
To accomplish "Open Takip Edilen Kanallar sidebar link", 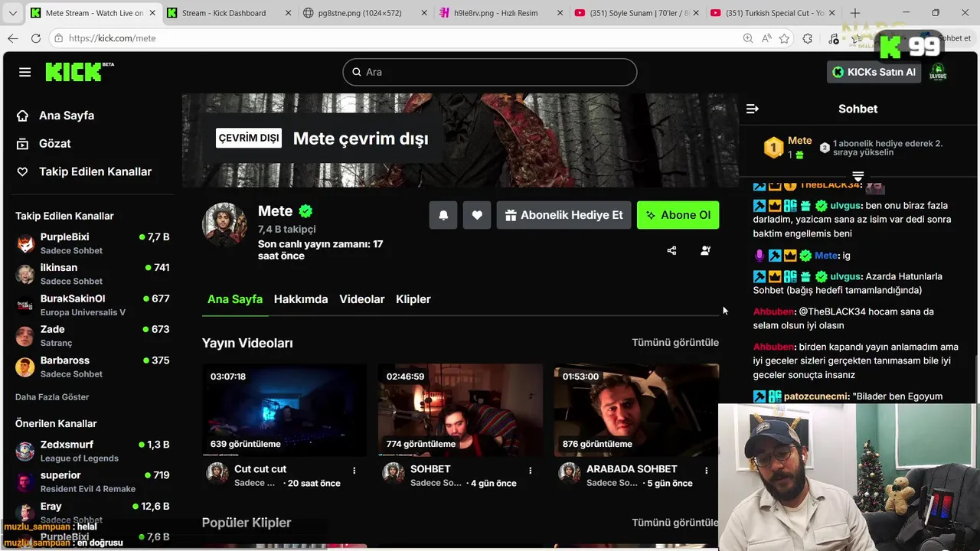I will [84, 172].
